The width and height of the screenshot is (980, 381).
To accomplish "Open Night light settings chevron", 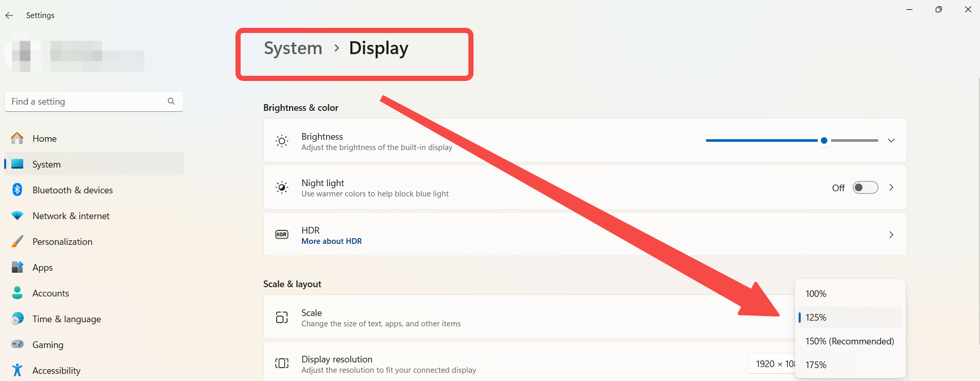I will coord(891,188).
